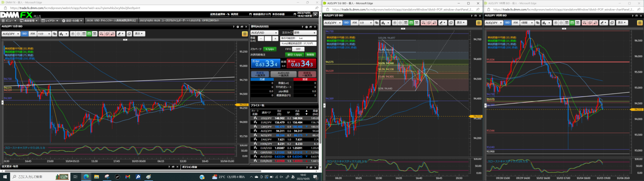Click the plus stepper for 数量 Lot
Viewport: 644px width, 181px height.
tap(275, 39)
